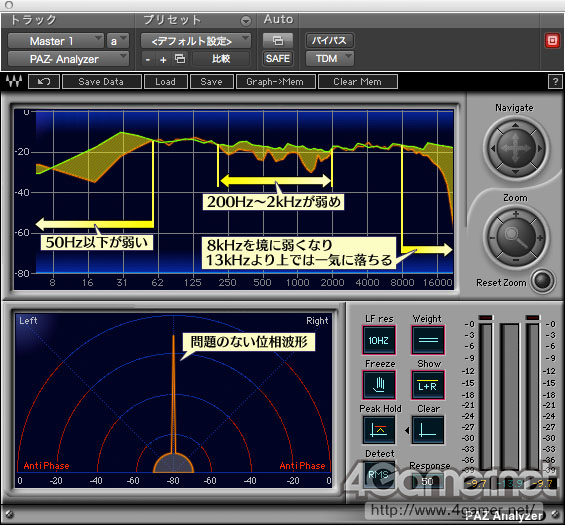565x525 pixels.
Task: Toggle the 比較 compare button
Action: coord(221,58)
